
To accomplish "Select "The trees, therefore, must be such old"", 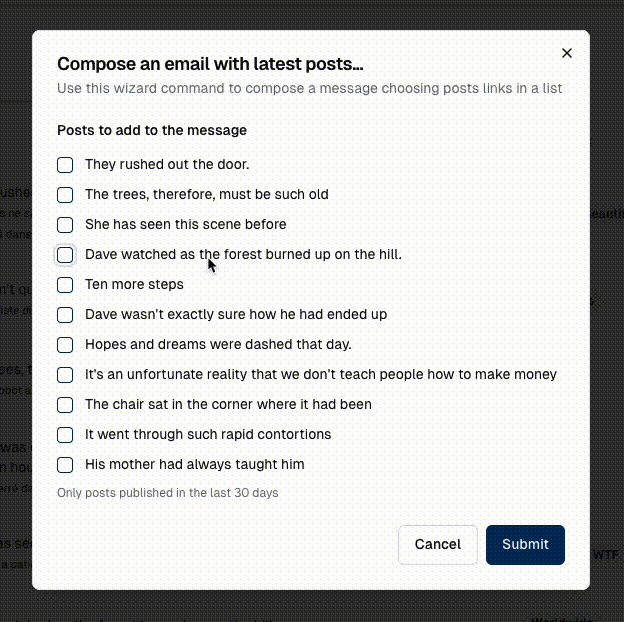I will click(65, 195).
